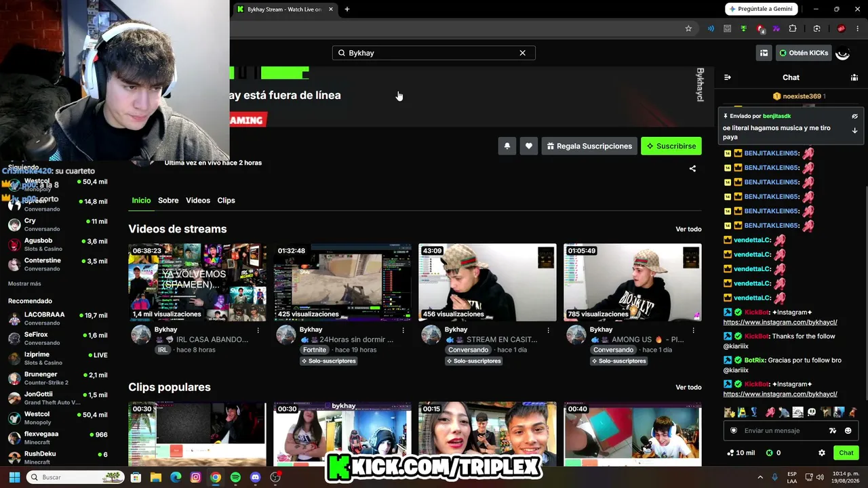Click the chat identity badge icon in message box

(x=733, y=430)
